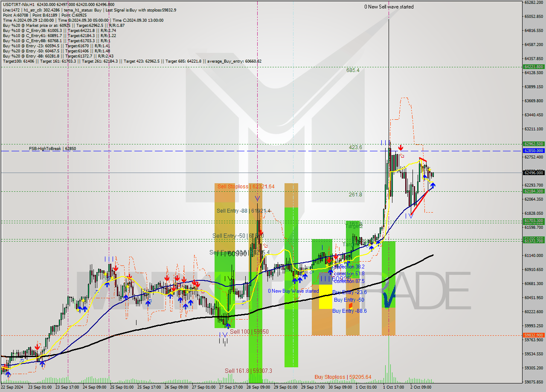
Task: Click the green 61372.700 price tag
Action: click(533, 241)
